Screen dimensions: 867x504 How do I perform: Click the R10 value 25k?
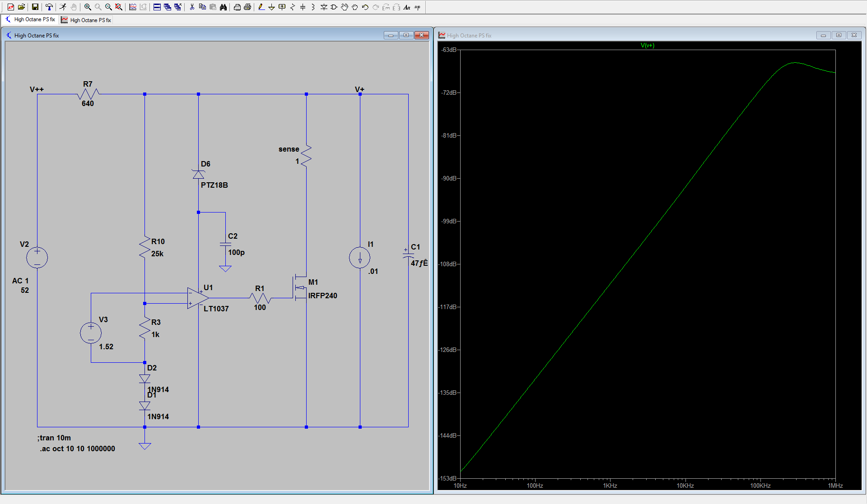click(157, 254)
